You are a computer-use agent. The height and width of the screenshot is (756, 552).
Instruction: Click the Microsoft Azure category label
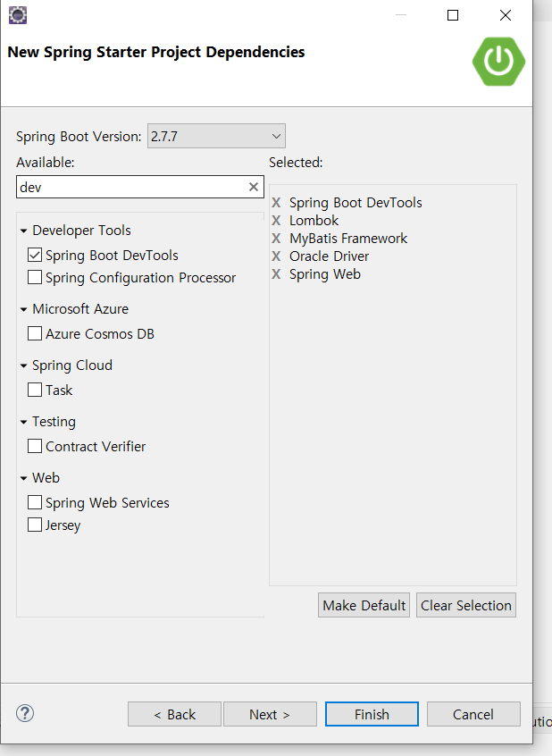pos(80,309)
